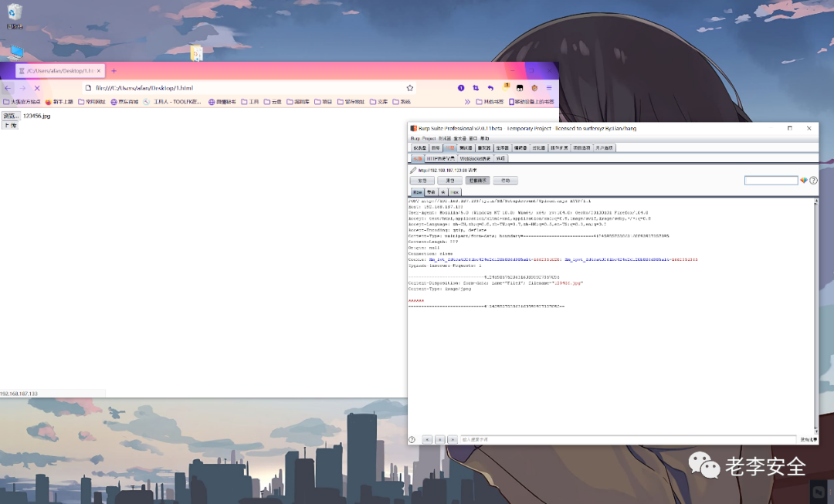Viewport: 834px width, 504px height.
Task: Open the blue circled-1 Firefox extension
Action: click(461, 88)
